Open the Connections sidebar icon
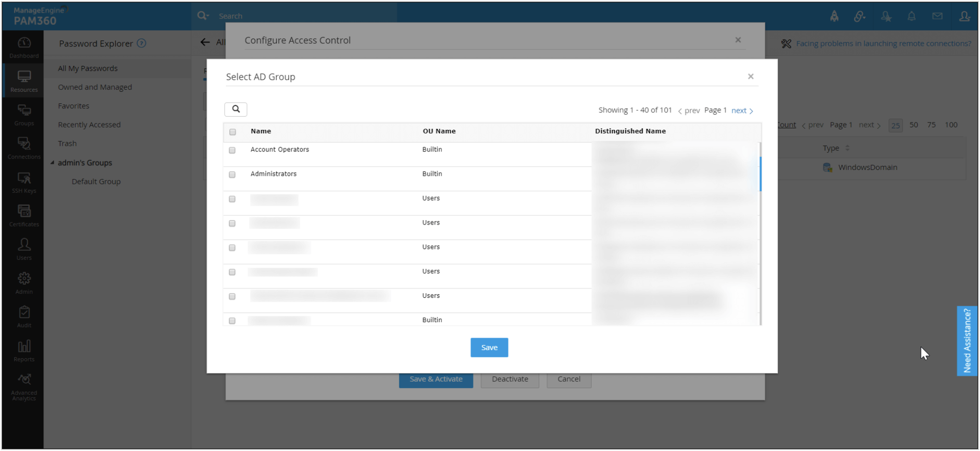The width and height of the screenshot is (980, 451). coord(24,148)
